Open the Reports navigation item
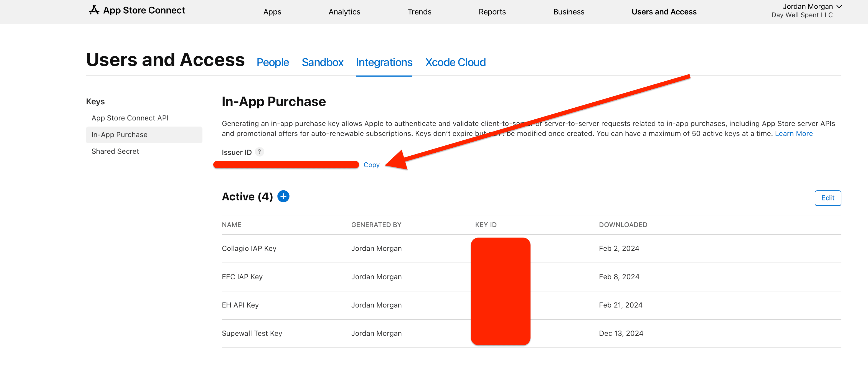Viewport: 868px width, 378px height. pos(492,12)
